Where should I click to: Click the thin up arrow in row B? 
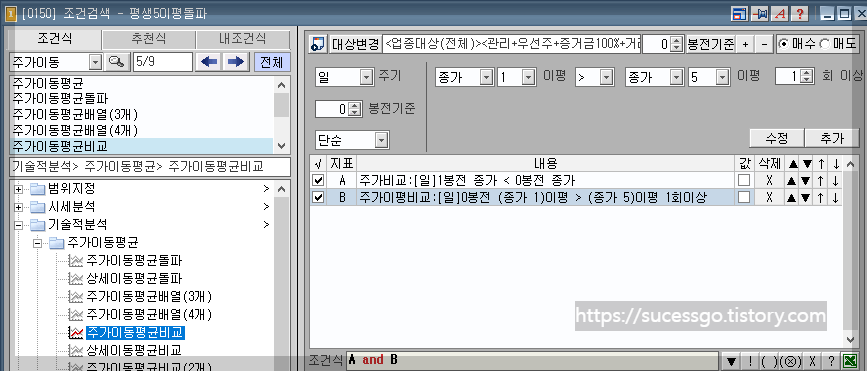821,197
